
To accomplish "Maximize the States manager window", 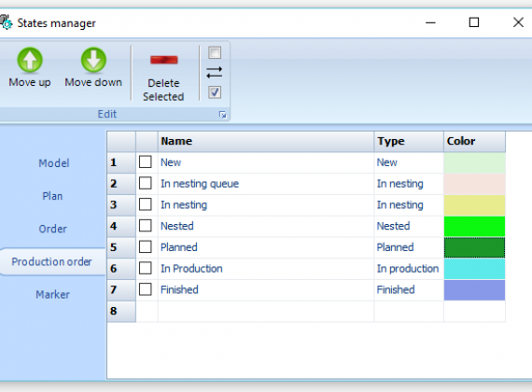I will click(474, 22).
